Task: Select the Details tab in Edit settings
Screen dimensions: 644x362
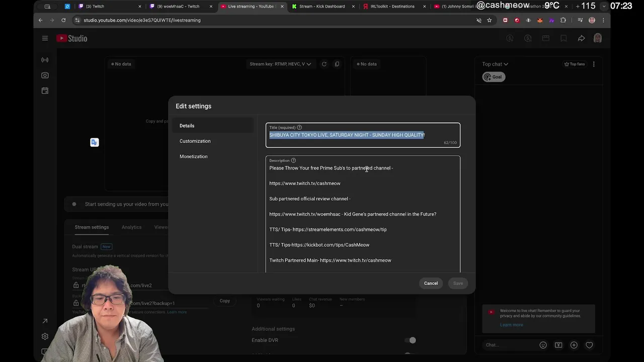Action: click(x=213, y=126)
